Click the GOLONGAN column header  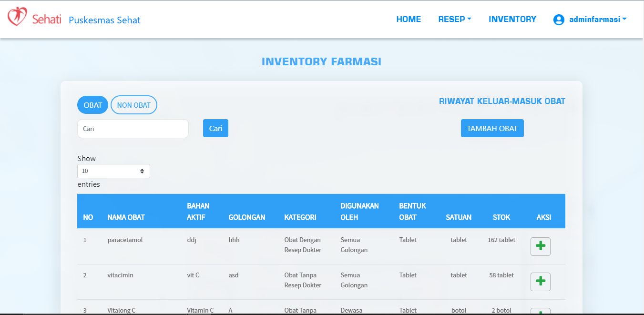coord(246,217)
